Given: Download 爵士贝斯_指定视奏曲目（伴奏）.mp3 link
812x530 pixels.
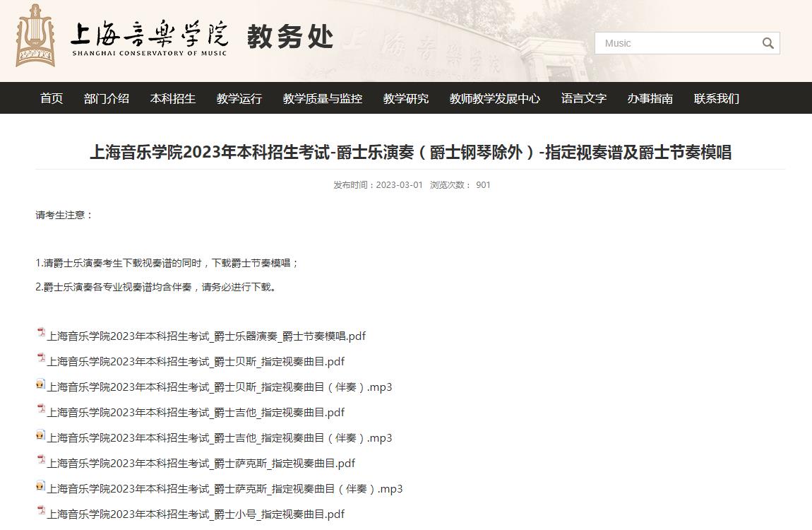Looking at the screenshot, I should click(220, 387).
